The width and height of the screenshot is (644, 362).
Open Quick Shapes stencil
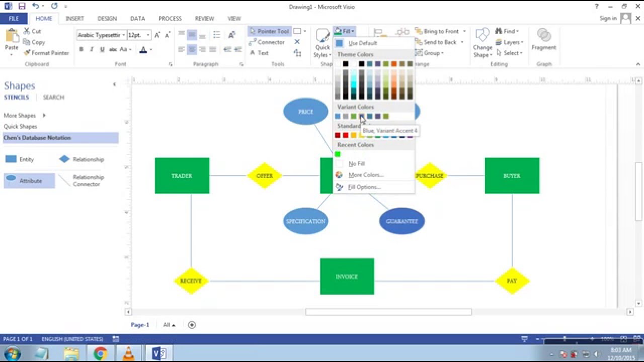click(x=21, y=126)
